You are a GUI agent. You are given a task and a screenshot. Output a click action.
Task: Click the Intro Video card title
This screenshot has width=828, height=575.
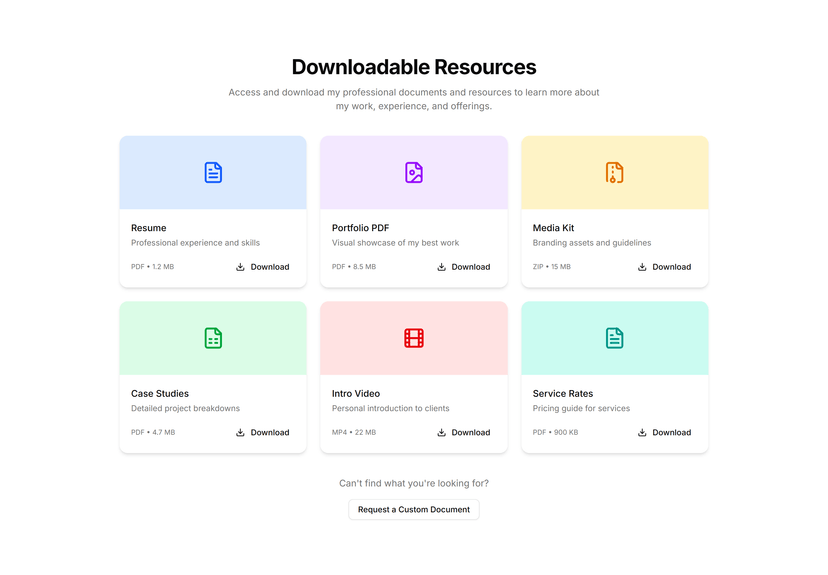355,393
